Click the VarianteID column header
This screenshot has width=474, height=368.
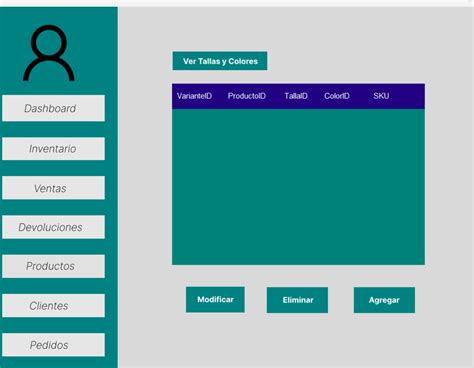tap(194, 96)
